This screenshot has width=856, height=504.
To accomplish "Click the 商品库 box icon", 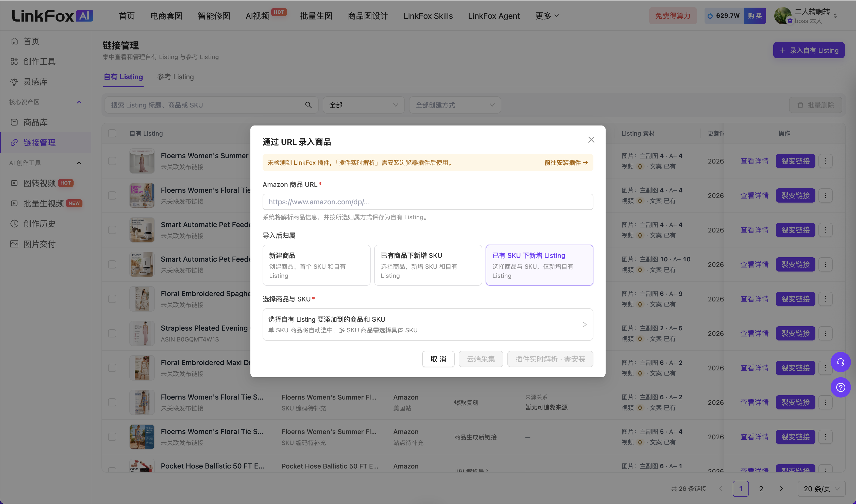I will (14, 122).
